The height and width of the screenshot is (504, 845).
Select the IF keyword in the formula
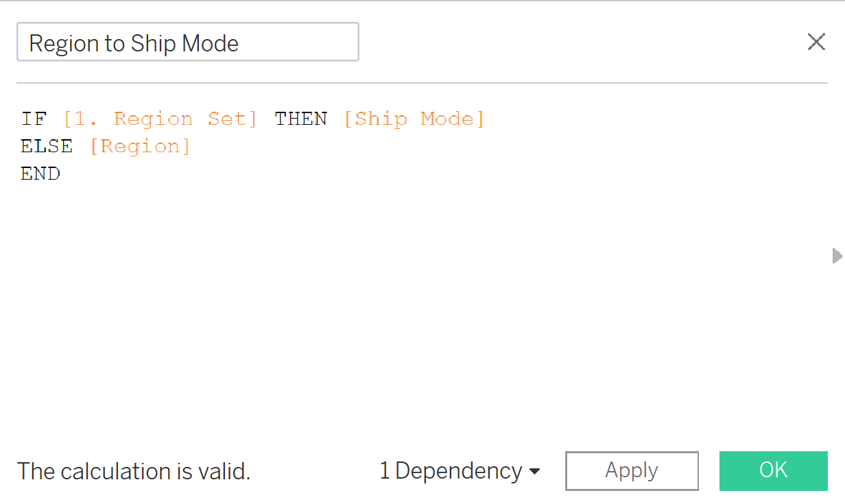point(34,119)
